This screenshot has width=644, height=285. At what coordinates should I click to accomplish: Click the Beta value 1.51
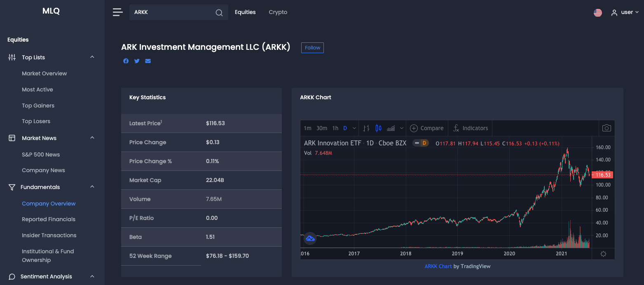coord(210,237)
